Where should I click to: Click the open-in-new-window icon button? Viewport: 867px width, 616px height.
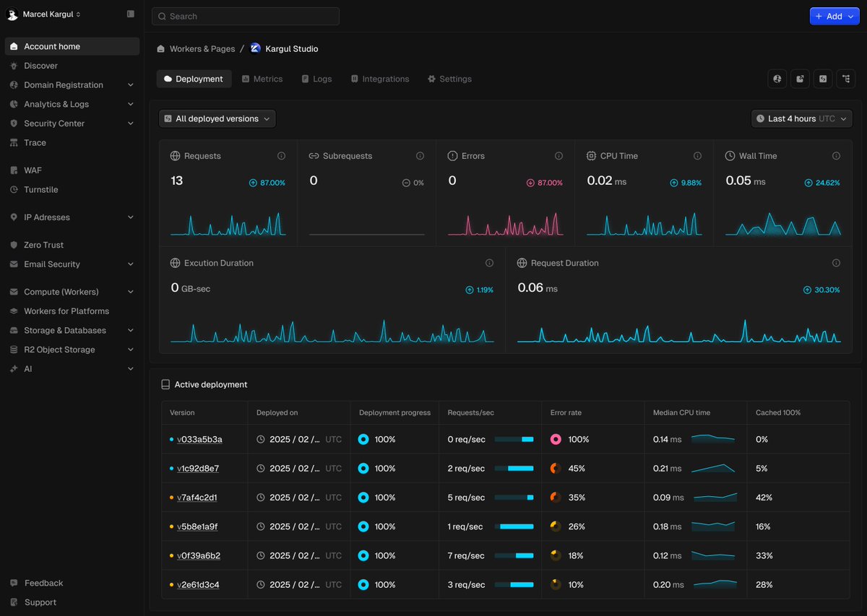(x=800, y=79)
